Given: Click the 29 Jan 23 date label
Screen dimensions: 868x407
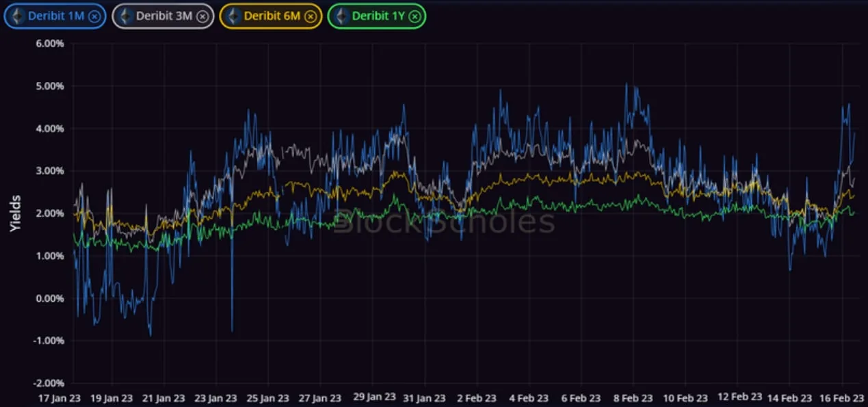Looking at the screenshot, I should click(375, 397).
